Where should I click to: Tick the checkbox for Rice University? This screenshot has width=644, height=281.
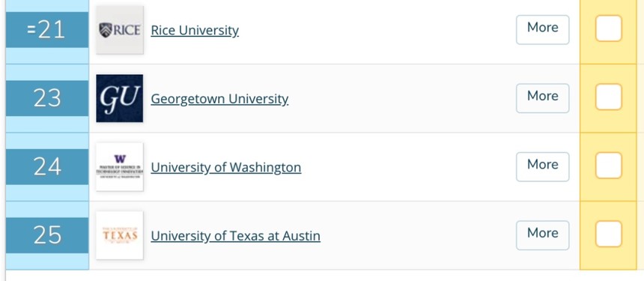(x=608, y=28)
